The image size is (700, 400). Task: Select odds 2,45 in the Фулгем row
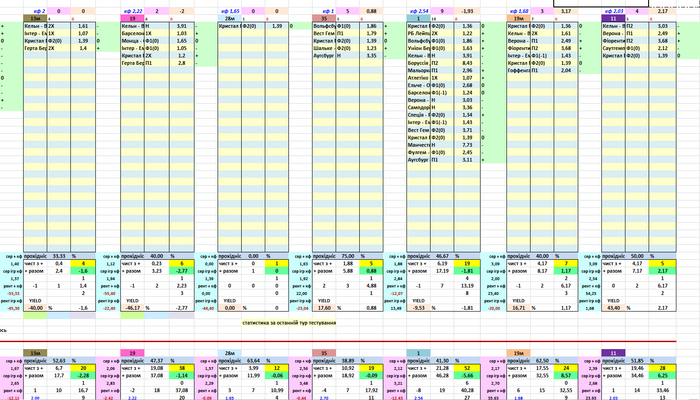coord(467,152)
